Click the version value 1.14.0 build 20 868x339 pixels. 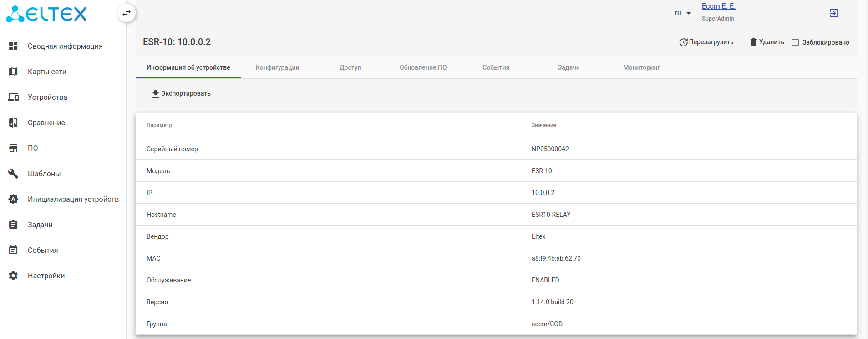tap(553, 302)
